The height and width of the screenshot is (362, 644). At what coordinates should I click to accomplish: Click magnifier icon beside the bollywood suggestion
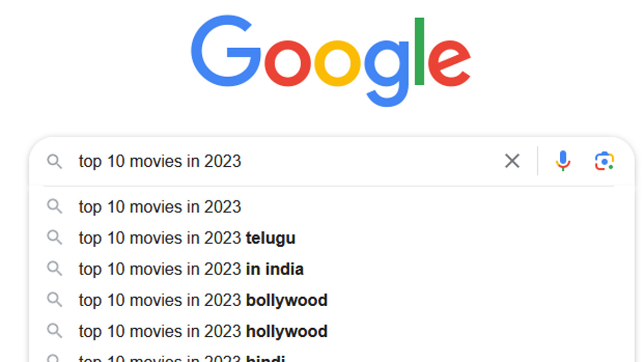(x=54, y=300)
